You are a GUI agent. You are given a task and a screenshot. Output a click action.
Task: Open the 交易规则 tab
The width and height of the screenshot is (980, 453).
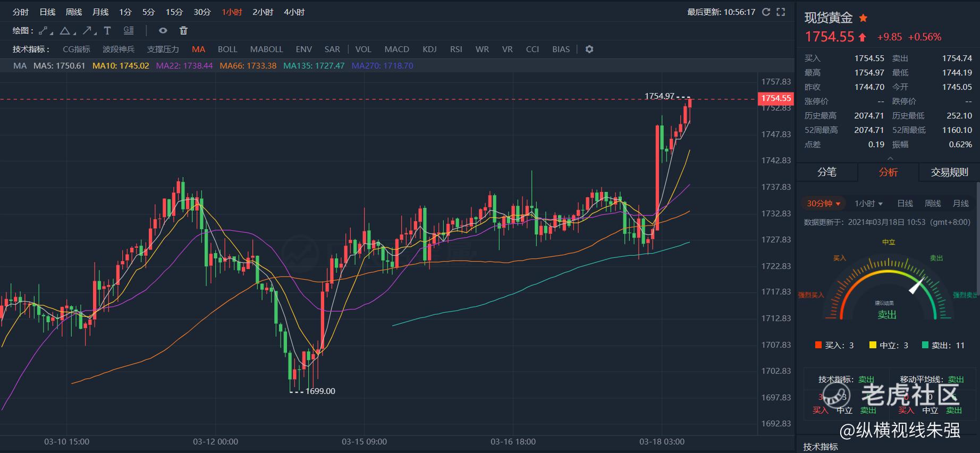[949, 172]
